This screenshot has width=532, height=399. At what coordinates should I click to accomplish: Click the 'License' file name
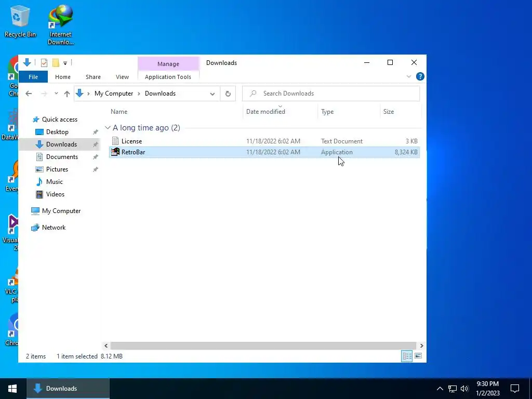tap(131, 141)
